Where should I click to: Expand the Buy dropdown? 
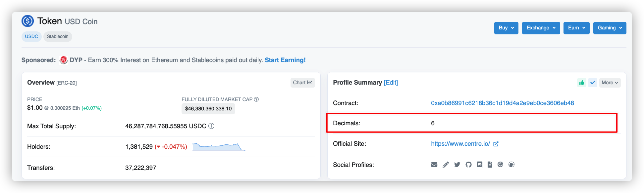506,28
